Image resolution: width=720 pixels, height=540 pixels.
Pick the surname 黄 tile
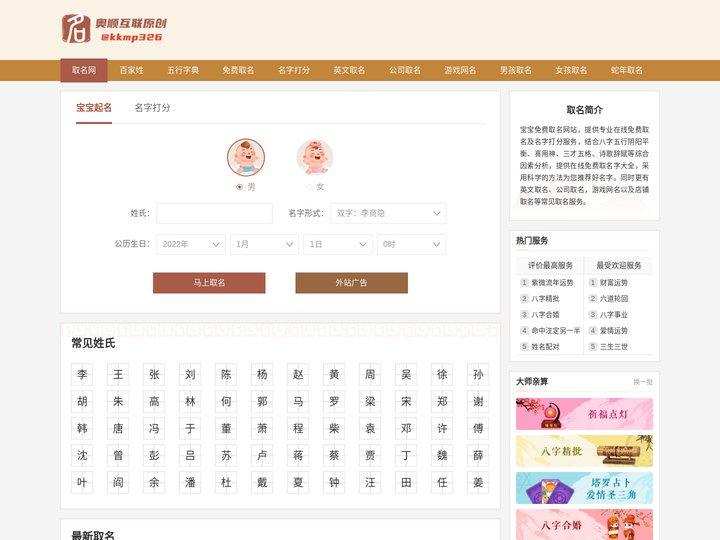(x=334, y=374)
